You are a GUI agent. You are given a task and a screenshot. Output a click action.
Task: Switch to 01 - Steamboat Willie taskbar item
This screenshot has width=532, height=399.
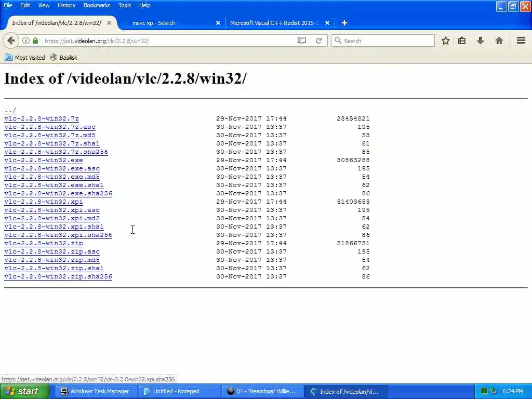click(262, 392)
